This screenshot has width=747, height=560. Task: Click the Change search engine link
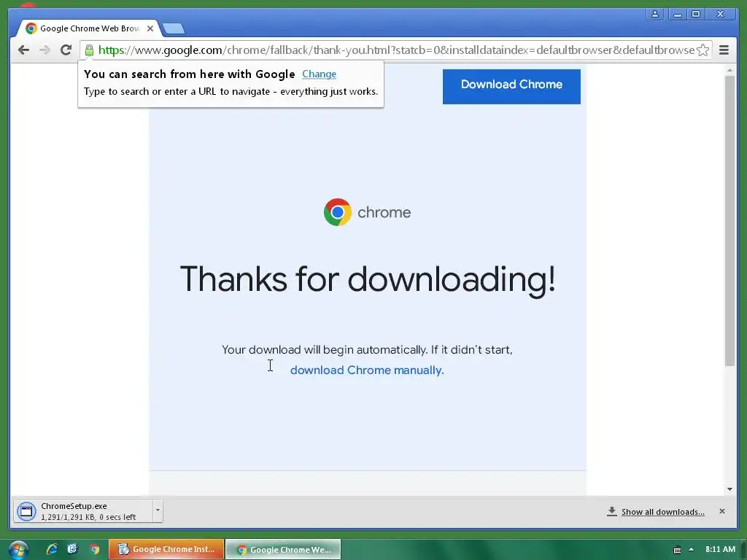click(320, 74)
